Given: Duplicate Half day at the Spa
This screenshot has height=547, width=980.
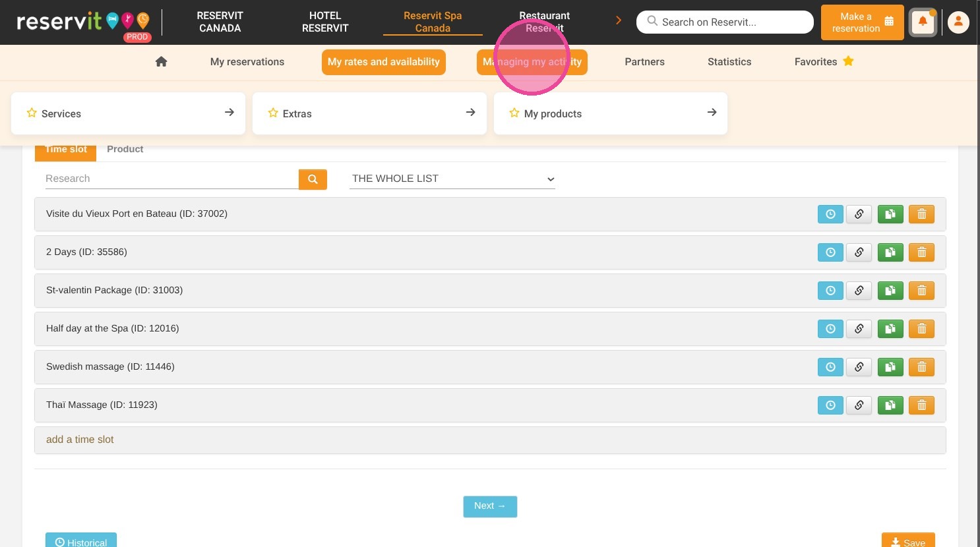Looking at the screenshot, I should (890, 329).
